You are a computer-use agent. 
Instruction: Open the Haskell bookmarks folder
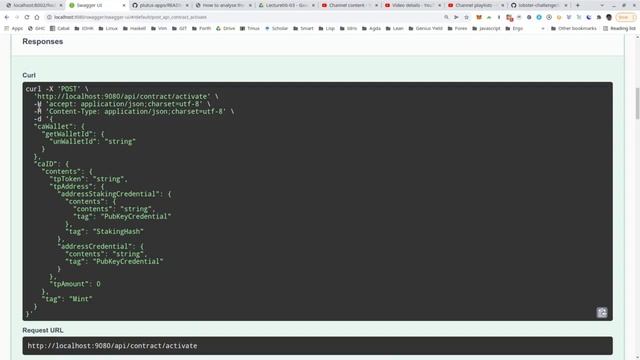134,29
